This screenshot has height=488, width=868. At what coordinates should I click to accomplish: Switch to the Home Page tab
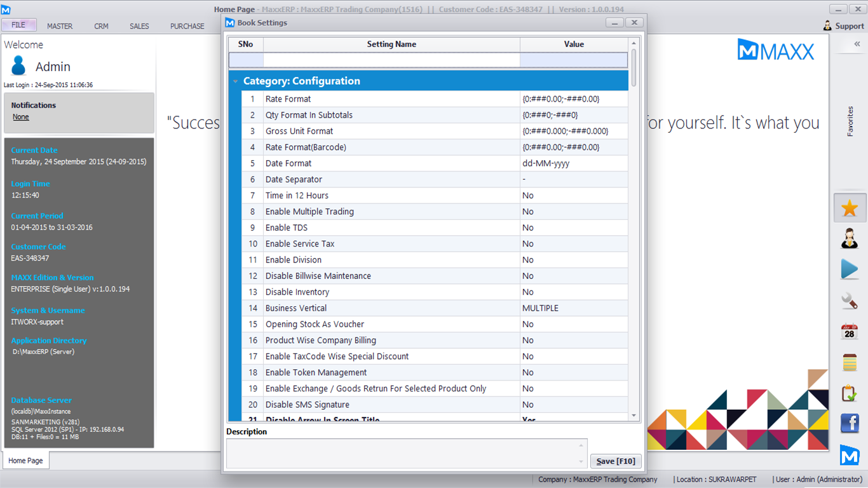pyautogui.click(x=26, y=461)
